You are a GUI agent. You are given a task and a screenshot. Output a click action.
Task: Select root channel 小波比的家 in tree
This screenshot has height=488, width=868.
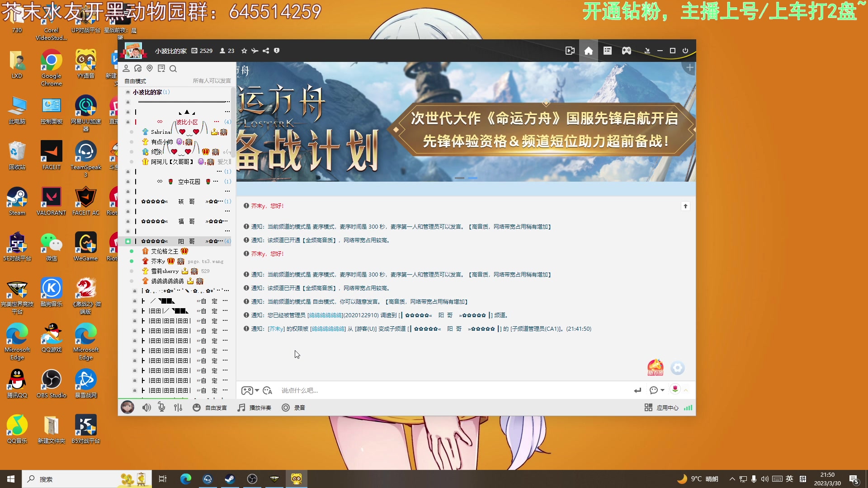[147, 92]
